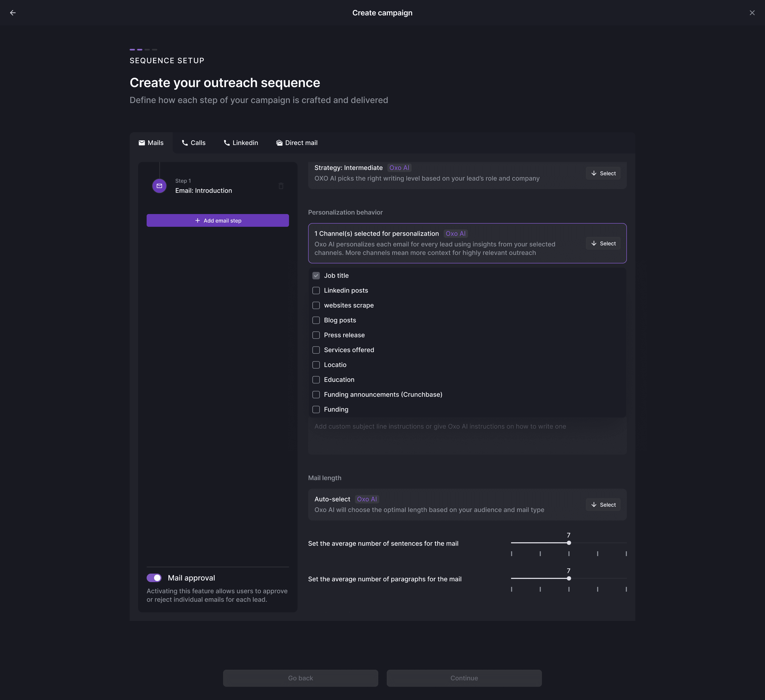Click Oxo AI badge in personalization card

coord(455,234)
